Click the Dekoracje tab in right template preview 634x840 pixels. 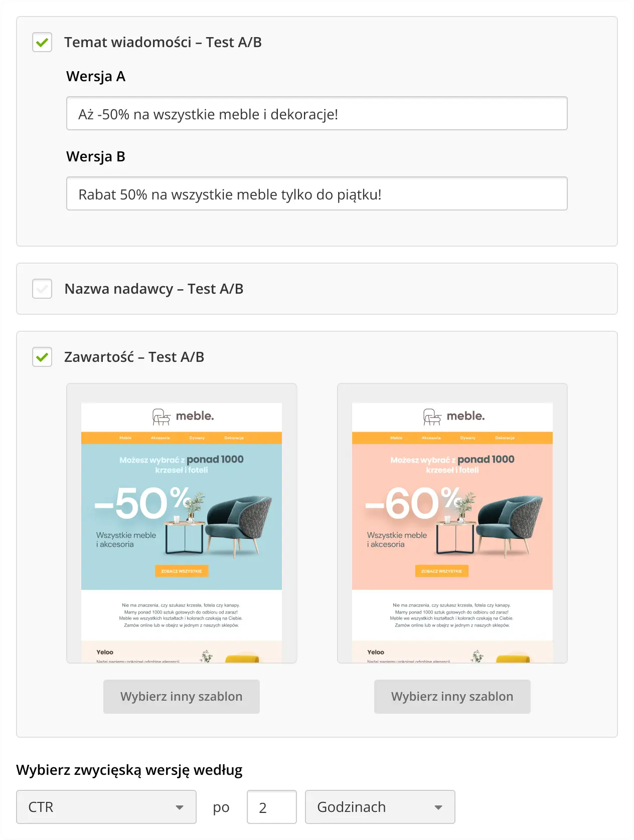505,438
